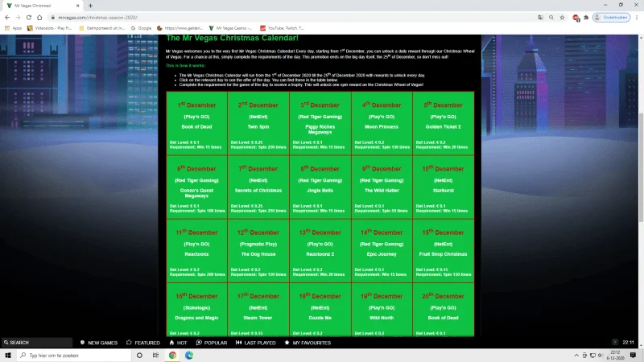Viewport: 644px width, 362px height.
Task: Click the casino SEARCH field
Action: (x=37, y=343)
